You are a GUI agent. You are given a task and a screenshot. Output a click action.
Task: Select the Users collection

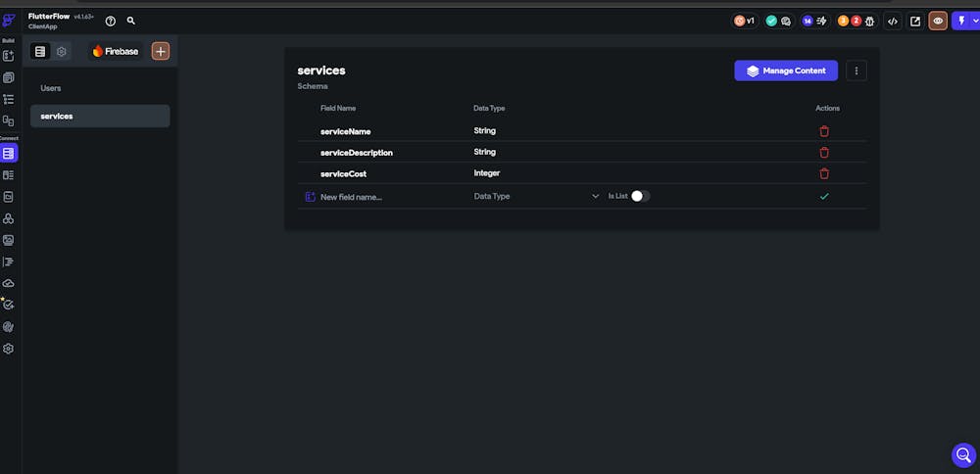(51, 88)
